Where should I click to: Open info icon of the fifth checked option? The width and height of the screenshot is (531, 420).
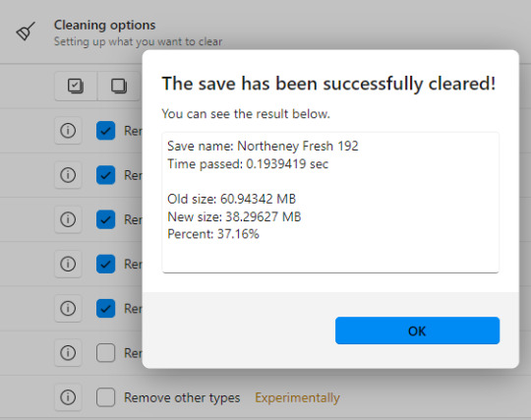click(x=68, y=308)
